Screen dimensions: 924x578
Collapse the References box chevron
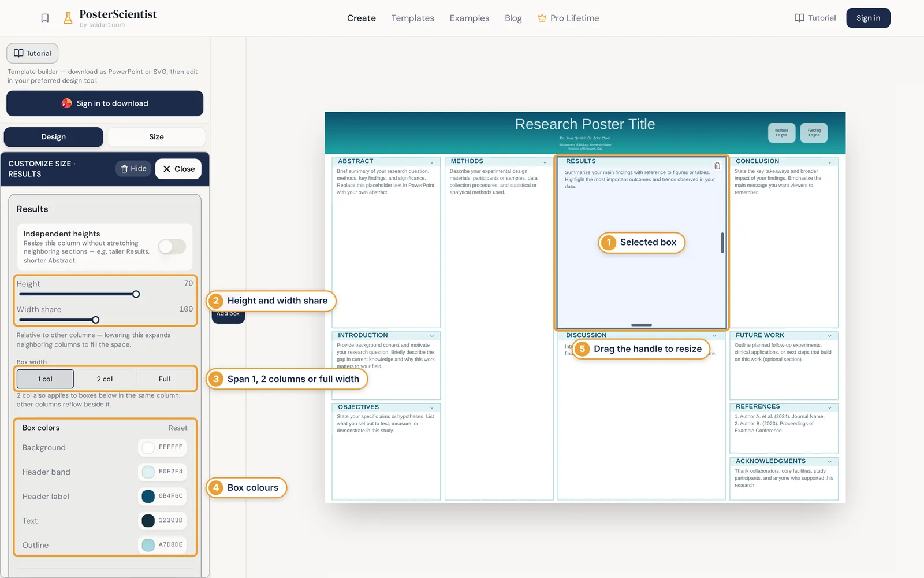(x=830, y=407)
